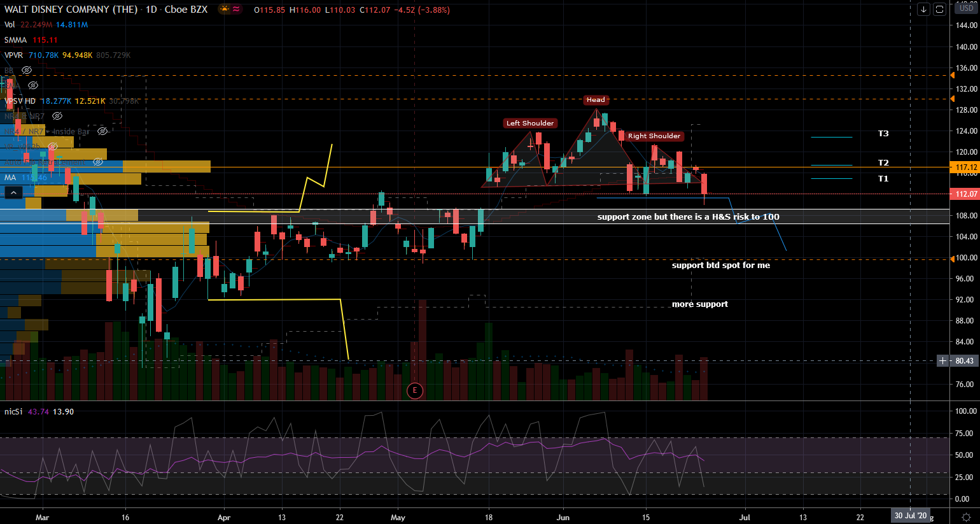Image resolution: width=980 pixels, height=524 pixels.
Task: Select the SMMA indicator legend
Action: 15,40
